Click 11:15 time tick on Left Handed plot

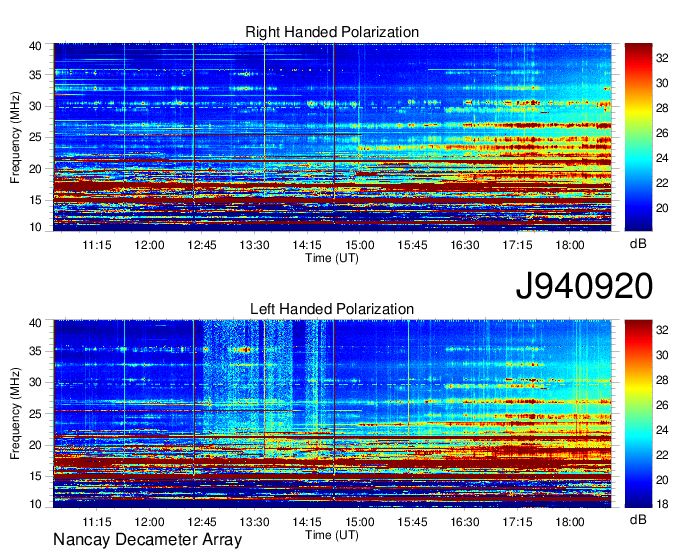[x=97, y=522]
